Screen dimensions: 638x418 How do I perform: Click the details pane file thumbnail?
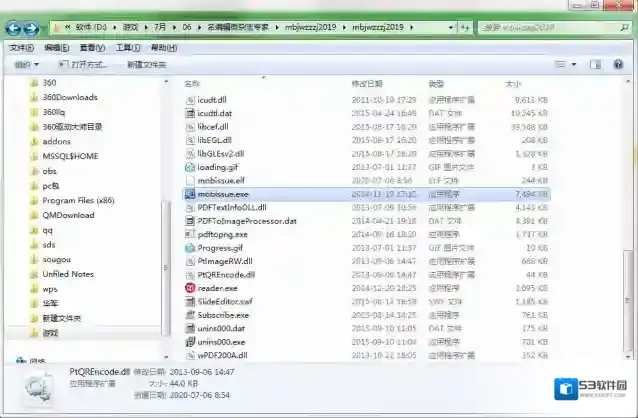[38, 390]
